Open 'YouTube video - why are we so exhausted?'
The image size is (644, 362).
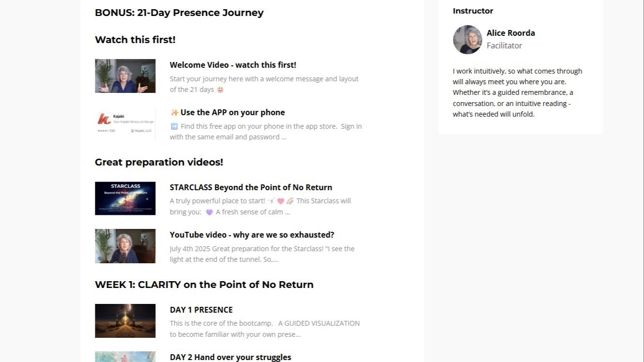252,235
